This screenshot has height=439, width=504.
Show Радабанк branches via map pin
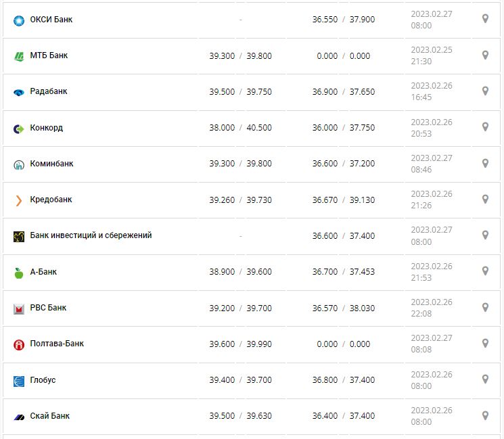click(485, 91)
